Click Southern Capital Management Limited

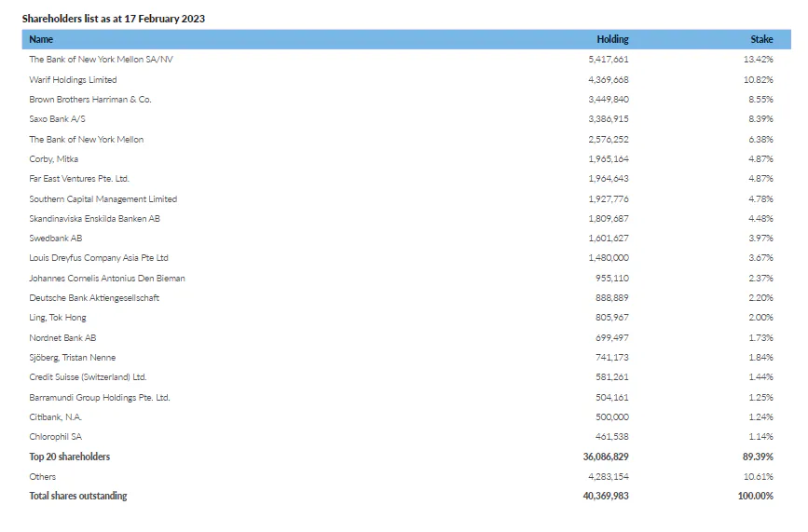click(103, 199)
